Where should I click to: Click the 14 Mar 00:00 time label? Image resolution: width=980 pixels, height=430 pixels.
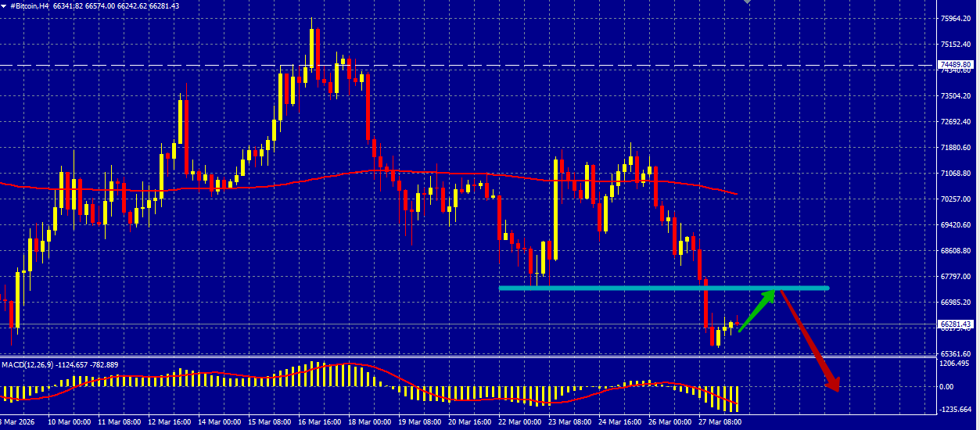219,421
